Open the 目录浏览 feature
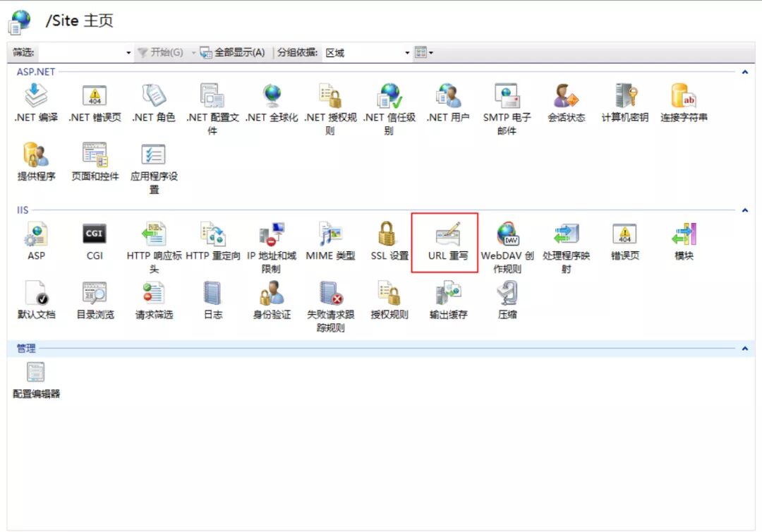This screenshot has height=532, width=762. tap(95, 300)
